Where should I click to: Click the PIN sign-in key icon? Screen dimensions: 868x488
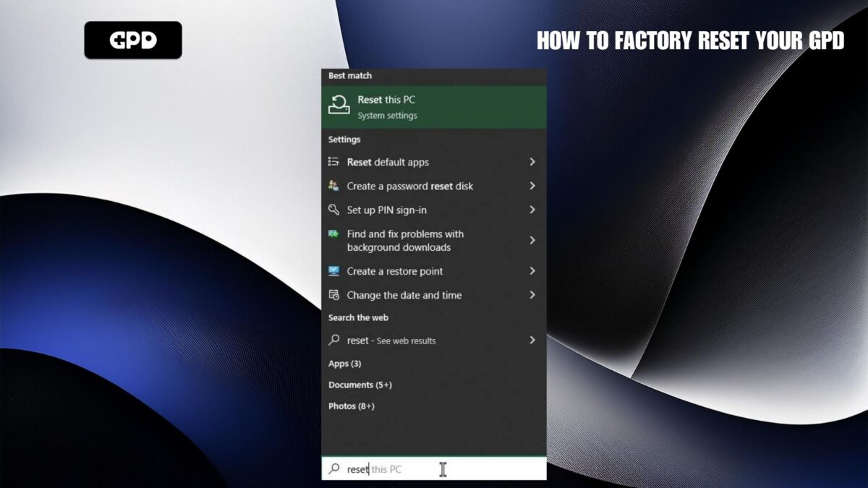click(333, 210)
